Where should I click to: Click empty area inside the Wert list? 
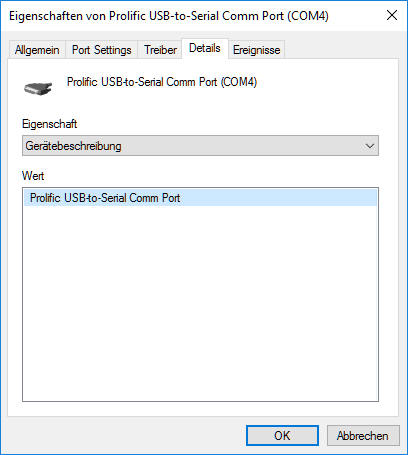click(200, 300)
